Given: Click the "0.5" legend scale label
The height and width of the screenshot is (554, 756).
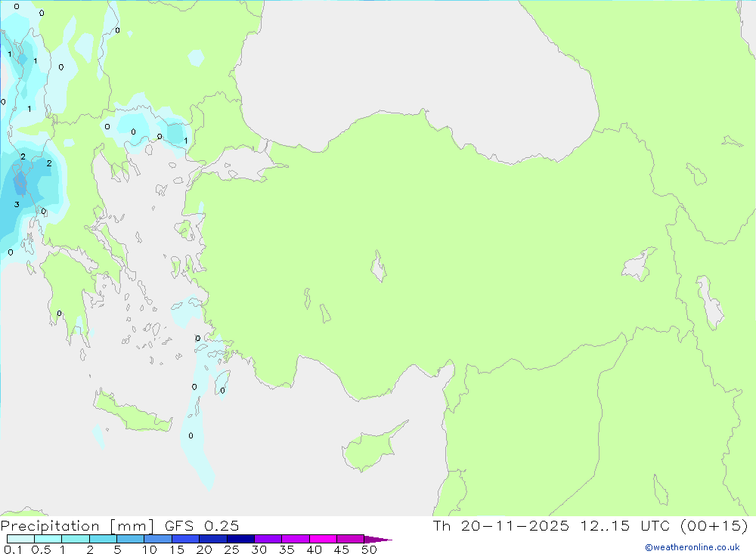Looking at the screenshot, I should pos(41,549).
